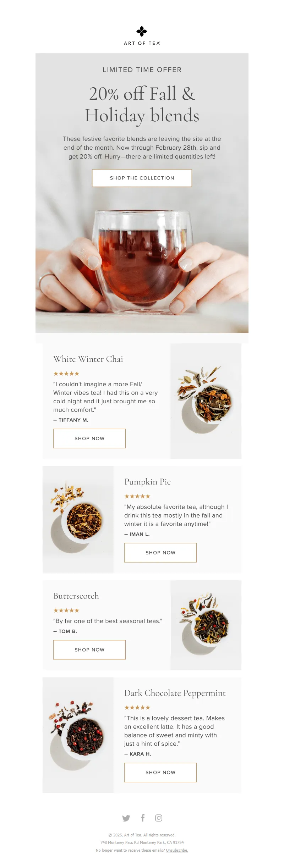Click the Dark Chocolate Peppermint heading

coord(175,693)
